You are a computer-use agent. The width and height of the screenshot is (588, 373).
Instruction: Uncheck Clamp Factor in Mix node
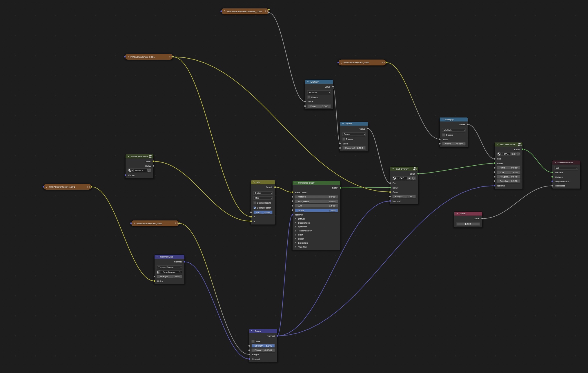coord(255,208)
